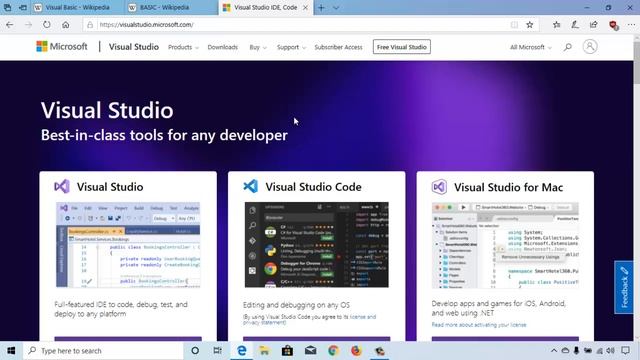
Task: Show tabs you've set aside icon
Action: click(7, 7)
